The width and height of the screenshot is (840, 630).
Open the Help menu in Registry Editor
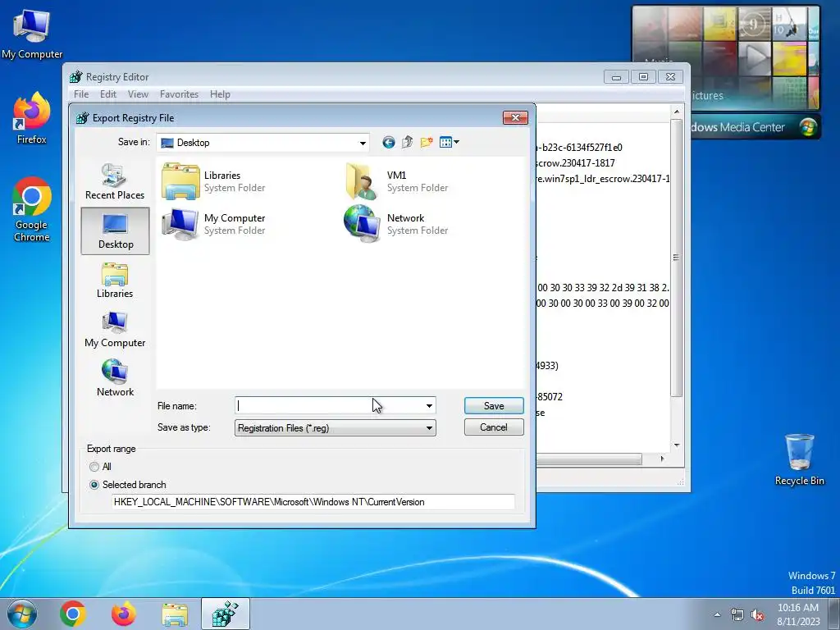point(220,94)
